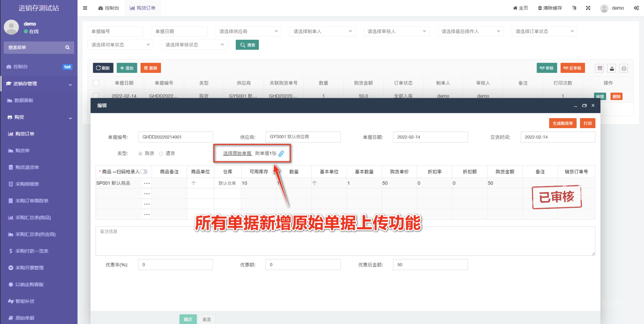Click the hamburger menu collapse icon
This screenshot has width=644, height=324.
[x=85, y=8]
